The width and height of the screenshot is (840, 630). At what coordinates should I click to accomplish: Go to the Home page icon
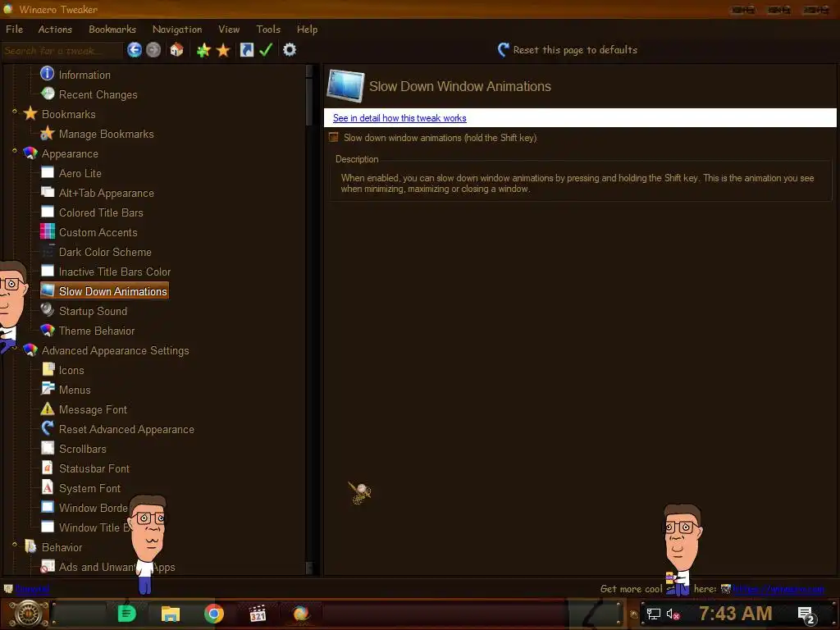tap(177, 50)
